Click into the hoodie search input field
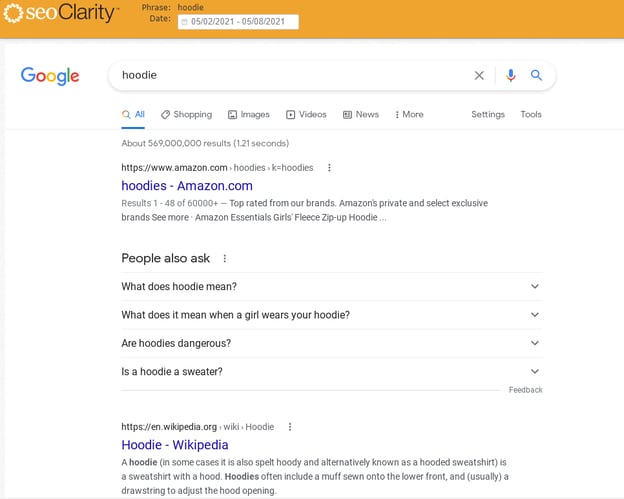This screenshot has width=624, height=499. pos(291,75)
